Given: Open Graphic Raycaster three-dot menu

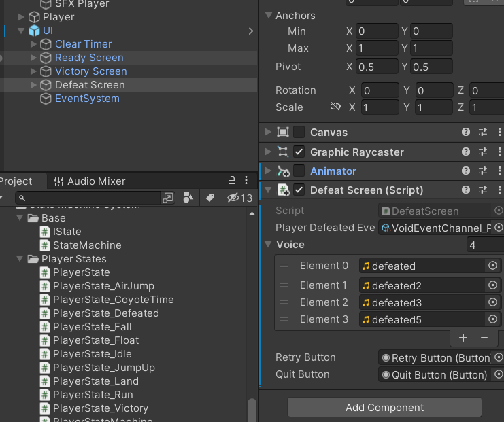Looking at the screenshot, I should (499, 152).
